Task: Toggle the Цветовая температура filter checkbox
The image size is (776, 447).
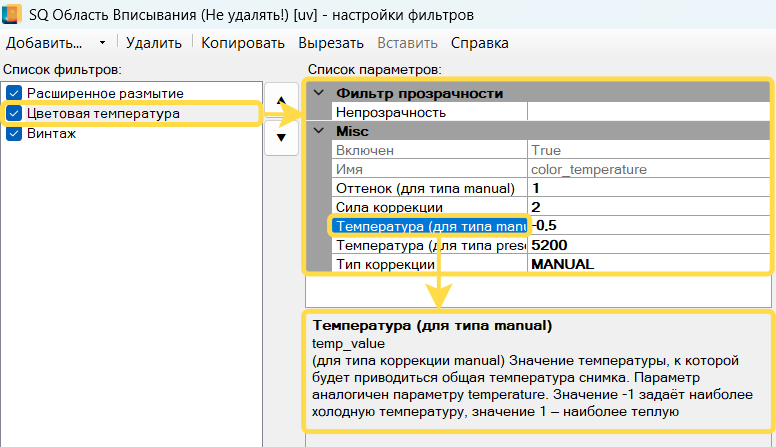Action: 14,114
